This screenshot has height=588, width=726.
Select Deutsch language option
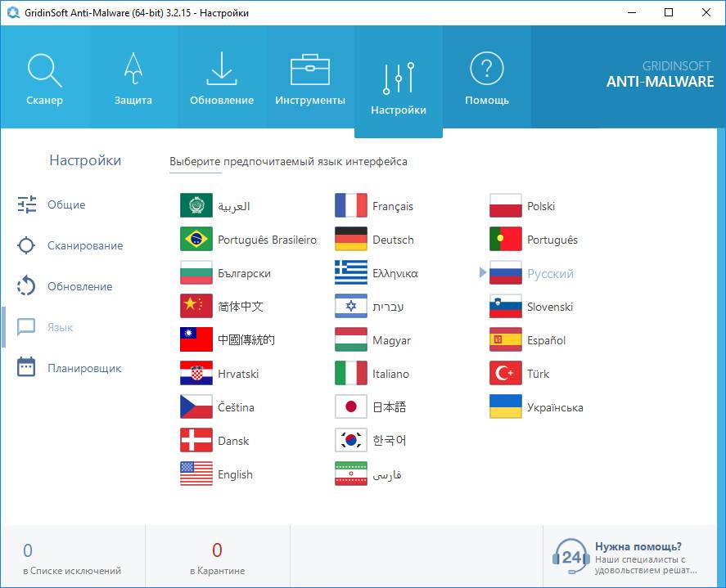pos(393,240)
